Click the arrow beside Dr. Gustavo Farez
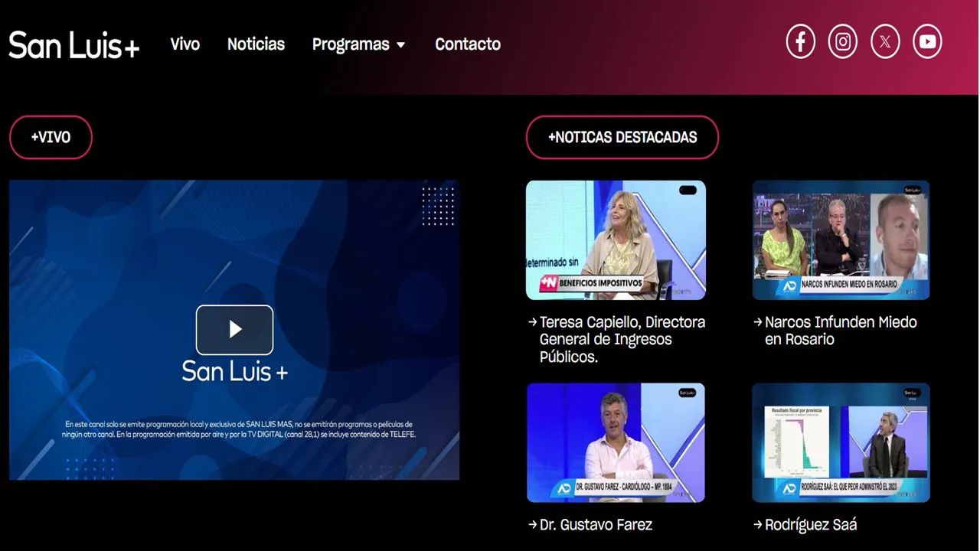980x551 pixels. tap(532, 525)
